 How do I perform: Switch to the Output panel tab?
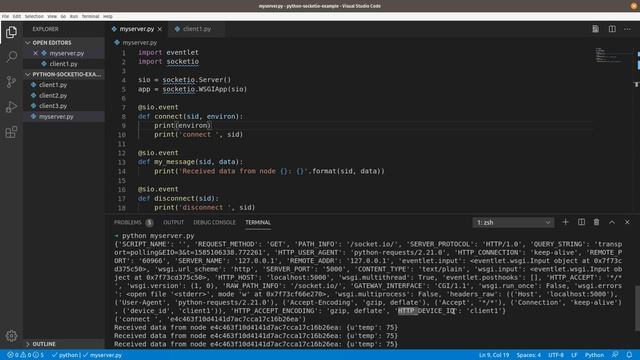173,222
